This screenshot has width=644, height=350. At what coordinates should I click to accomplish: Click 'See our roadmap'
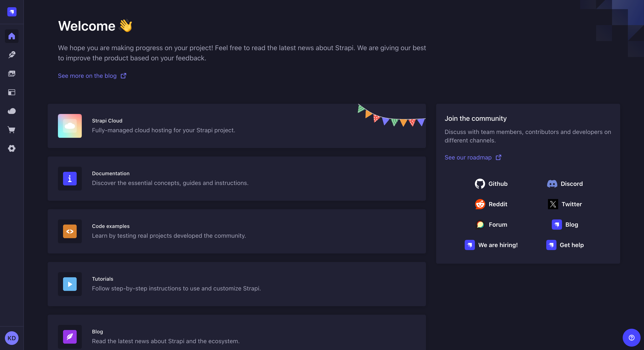pyautogui.click(x=468, y=158)
